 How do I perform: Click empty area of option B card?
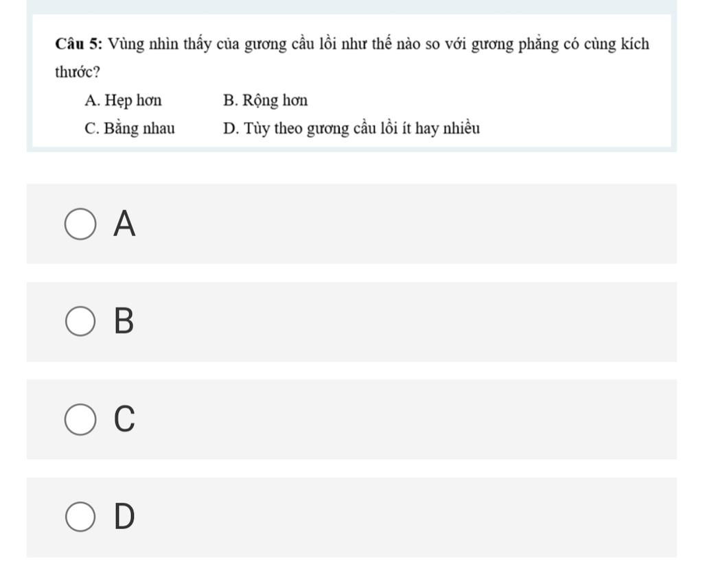(x=404, y=322)
